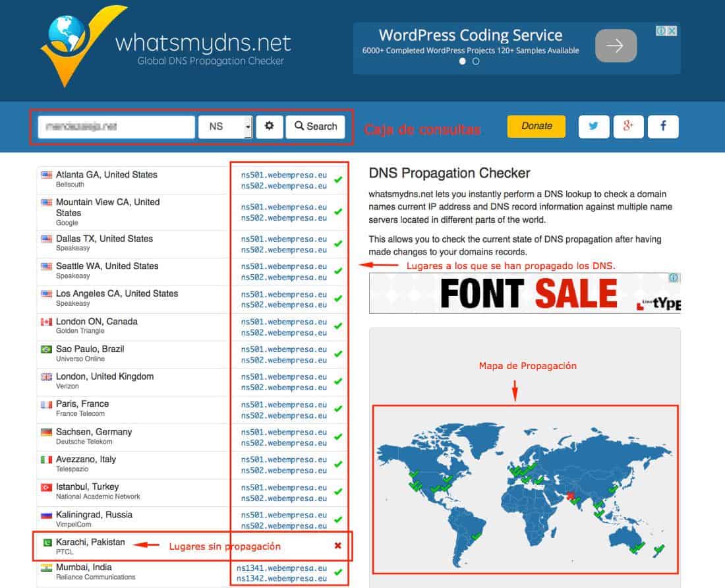
Task: Click the US flag beside Dallas TX
Action: tap(46, 239)
